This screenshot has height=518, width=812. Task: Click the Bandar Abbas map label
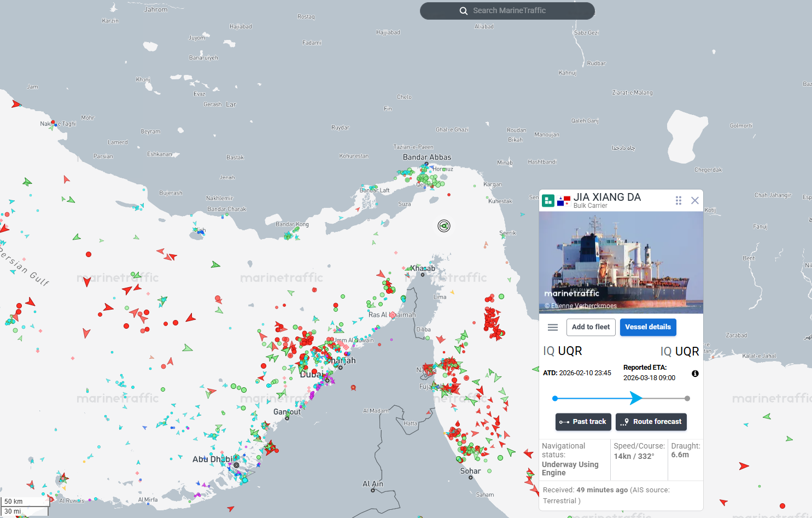click(x=427, y=157)
